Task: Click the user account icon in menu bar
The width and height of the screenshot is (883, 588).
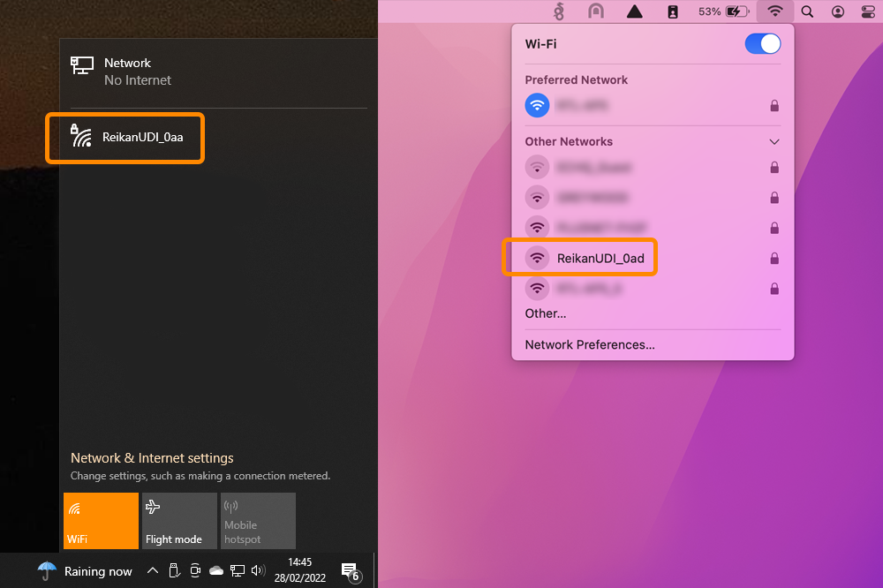Action: pos(838,11)
